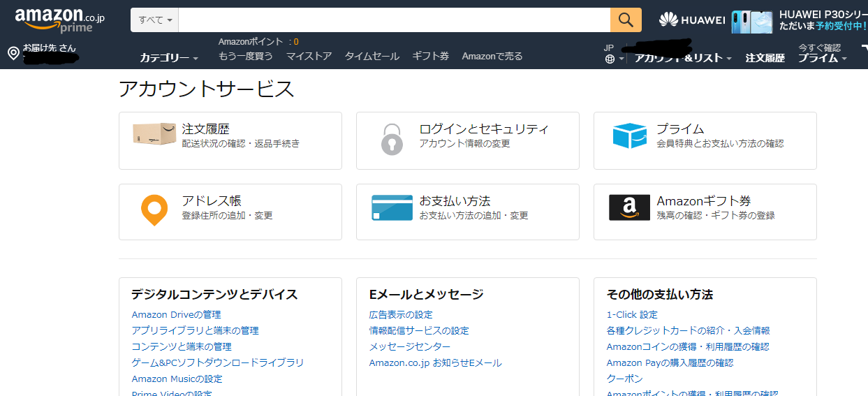Image resolution: width=868 pixels, height=396 pixels.
Task: Click the credit card icon for お支払い方法
Action: click(392, 207)
